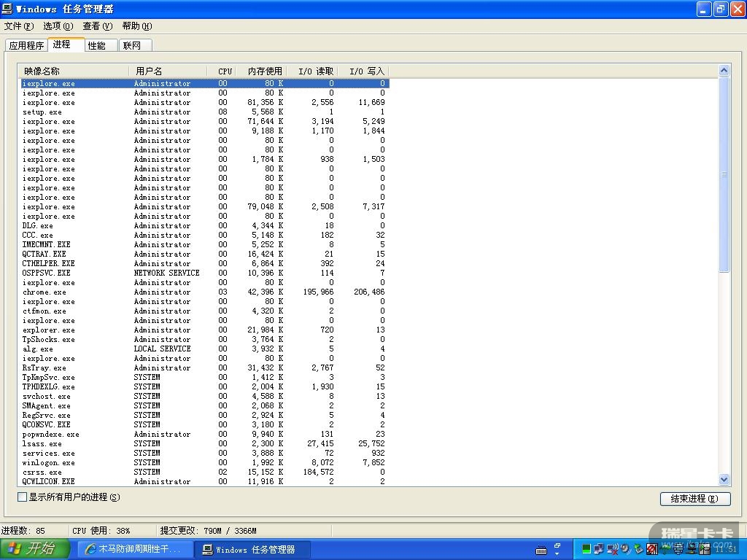Select the IMECMNT.EXE process row

[205, 245]
